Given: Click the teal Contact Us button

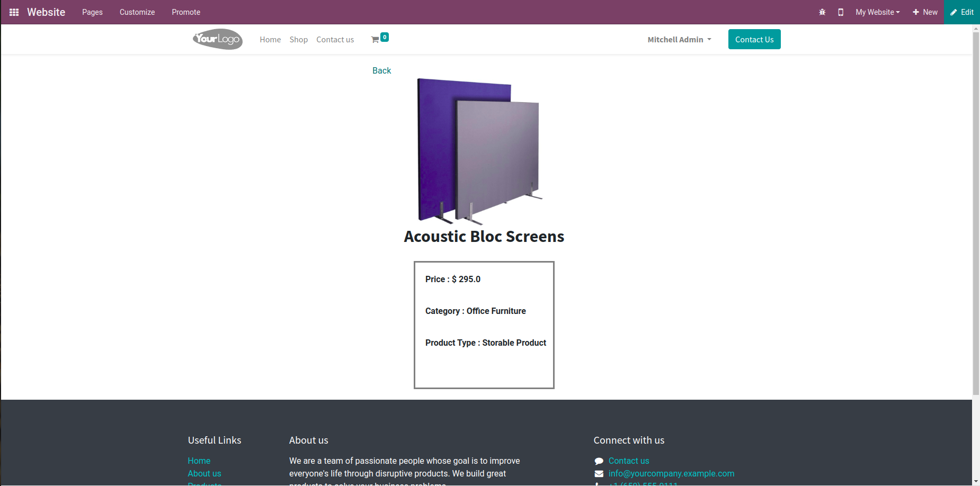Looking at the screenshot, I should [754, 40].
